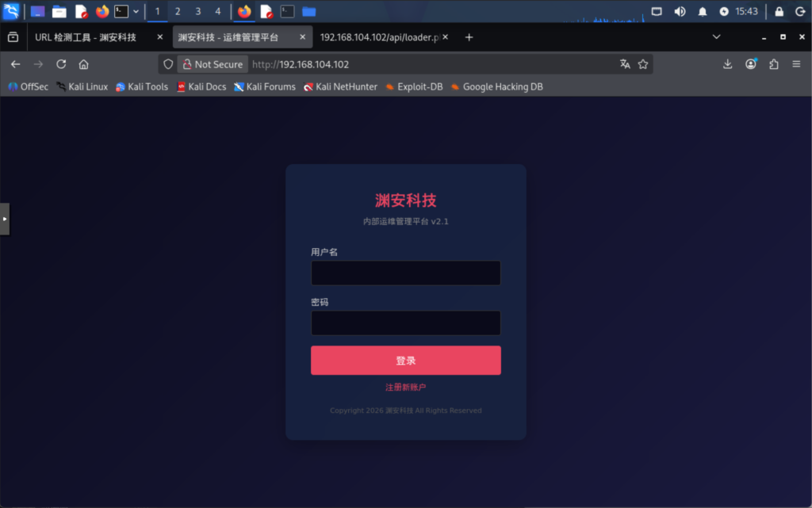This screenshot has height=508, width=812.
Task: Switch to the URL 检测工具 tab
Action: pyautogui.click(x=87, y=36)
